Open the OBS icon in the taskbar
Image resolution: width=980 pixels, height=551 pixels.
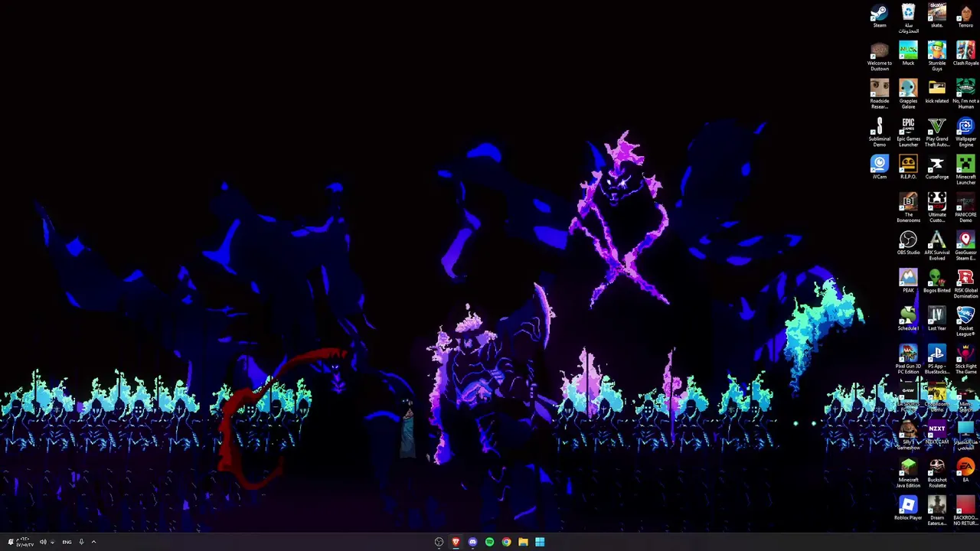tap(439, 542)
